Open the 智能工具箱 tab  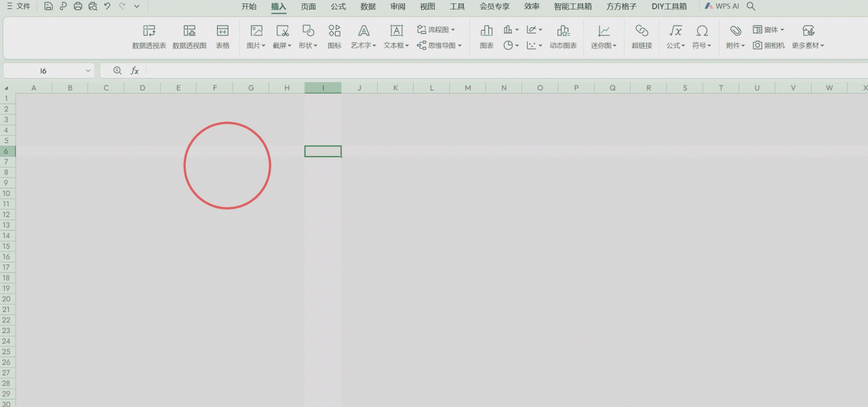click(x=573, y=7)
